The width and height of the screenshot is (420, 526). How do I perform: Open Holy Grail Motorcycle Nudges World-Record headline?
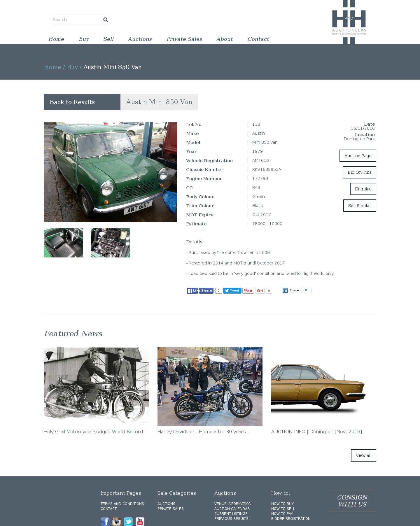pyautogui.click(x=93, y=432)
